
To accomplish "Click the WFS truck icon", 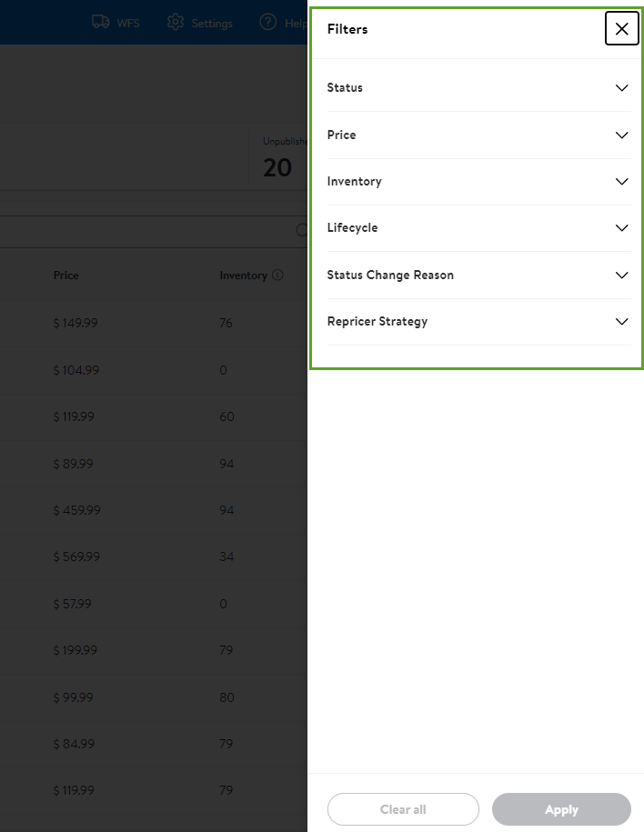I will click(100, 22).
